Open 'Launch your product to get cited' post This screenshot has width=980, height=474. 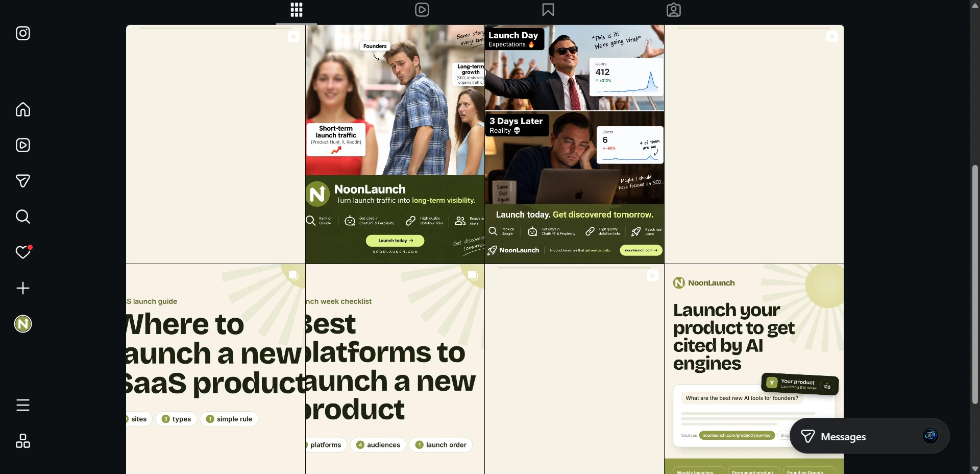(x=754, y=369)
